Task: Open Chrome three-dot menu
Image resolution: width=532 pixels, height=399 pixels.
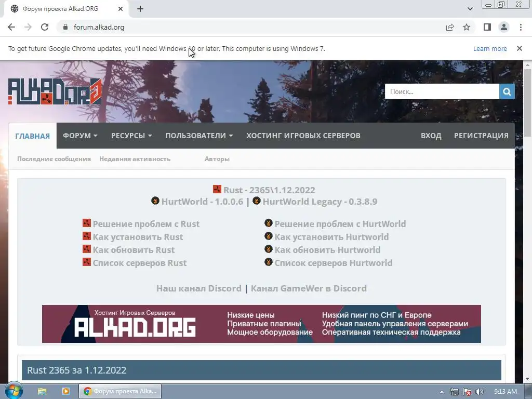Action: pyautogui.click(x=521, y=27)
